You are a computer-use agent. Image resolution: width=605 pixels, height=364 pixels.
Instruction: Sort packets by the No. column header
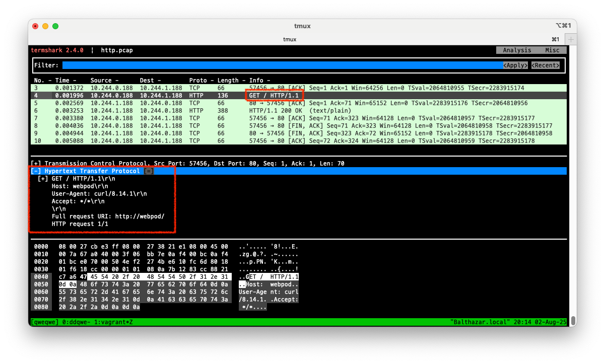tap(43, 81)
